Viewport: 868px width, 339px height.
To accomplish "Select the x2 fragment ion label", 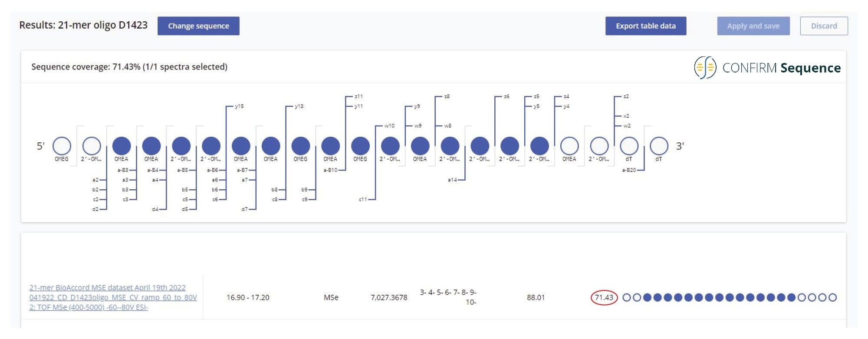I will (626, 116).
